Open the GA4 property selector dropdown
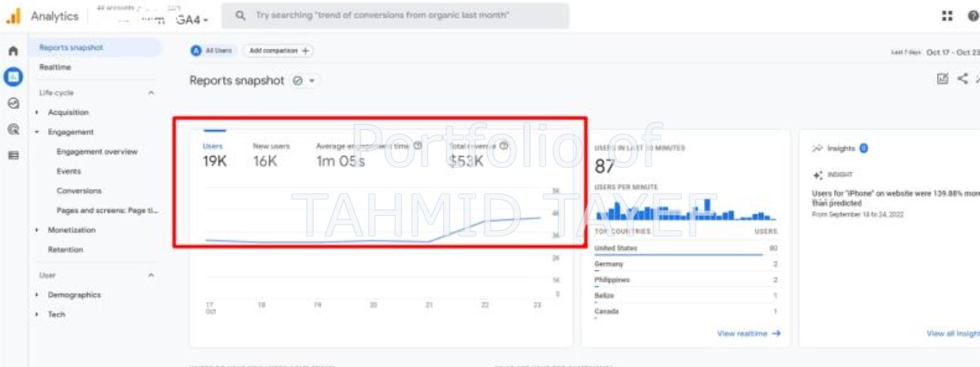 [x=192, y=20]
